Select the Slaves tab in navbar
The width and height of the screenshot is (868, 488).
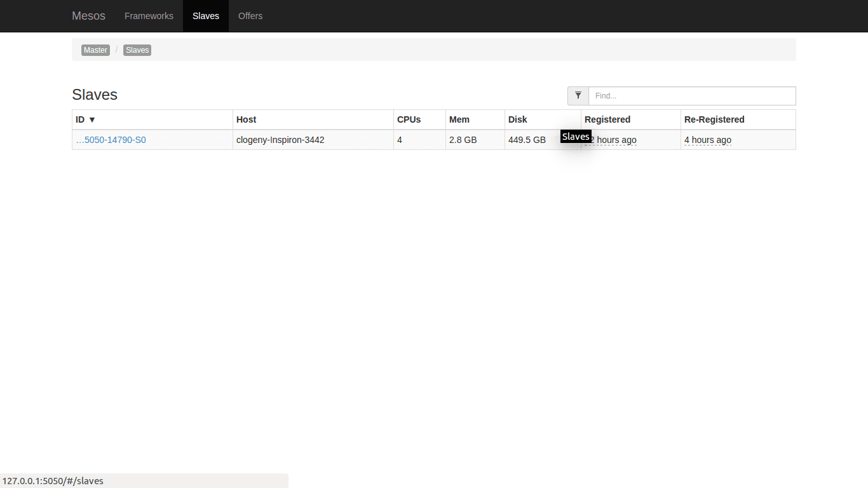206,16
